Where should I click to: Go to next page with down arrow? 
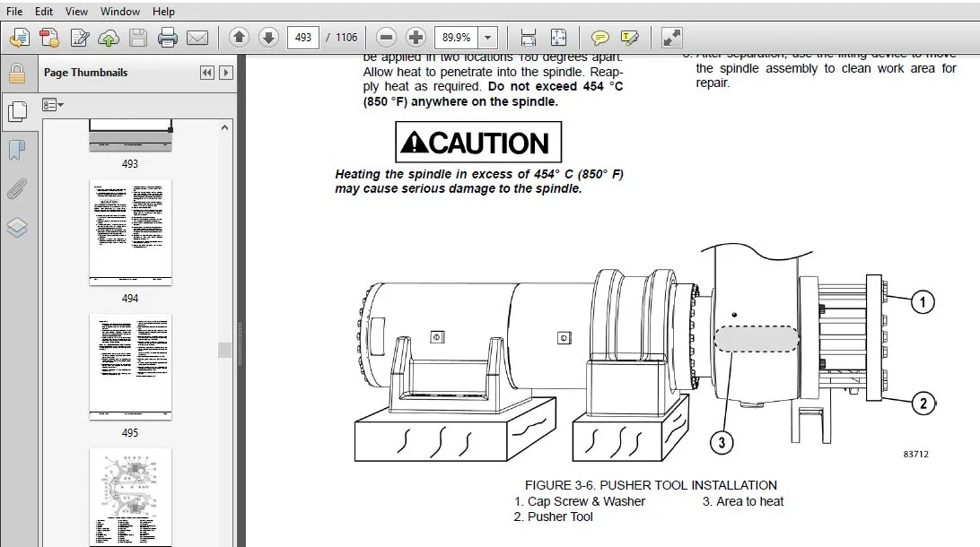(x=268, y=38)
